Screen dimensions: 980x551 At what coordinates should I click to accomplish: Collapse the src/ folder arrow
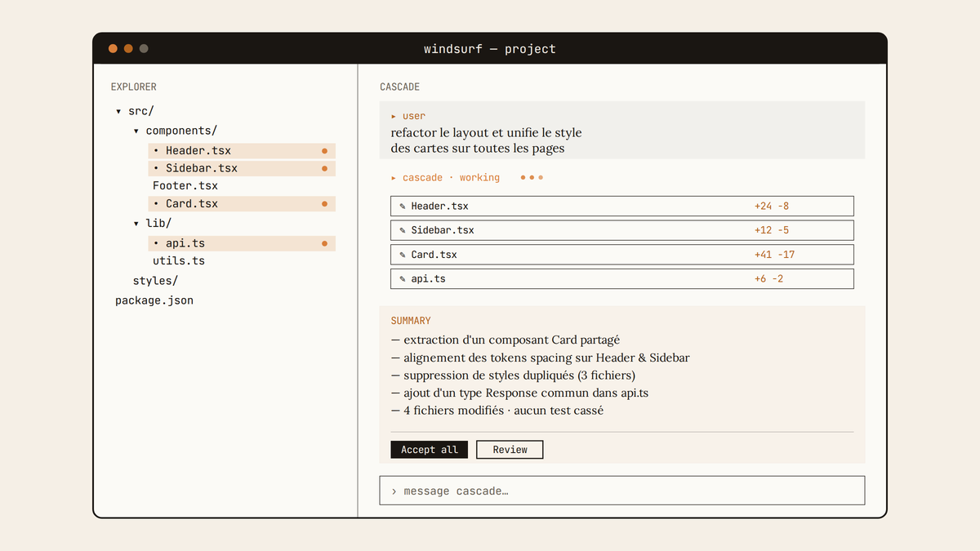119,111
